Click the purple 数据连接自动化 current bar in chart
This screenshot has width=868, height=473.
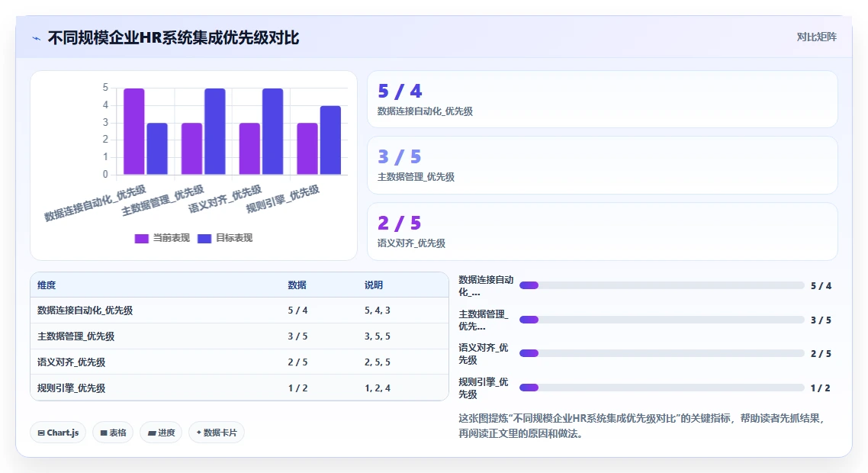(x=134, y=132)
